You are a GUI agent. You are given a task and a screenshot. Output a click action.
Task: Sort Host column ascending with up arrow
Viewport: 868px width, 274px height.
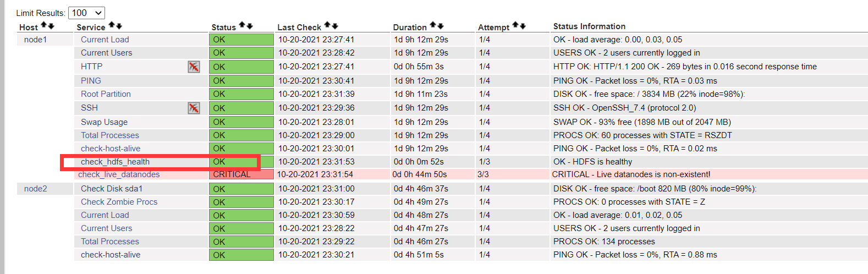point(44,26)
